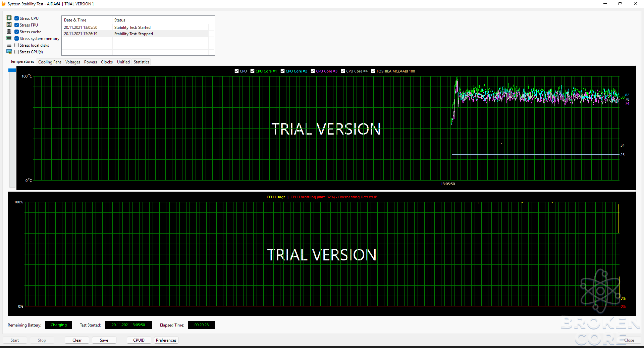The width and height of the screenshot is (644, 348).
Task: Click the monitor icon beside Stress GPU(s)
Action: (x=9, y=52)
